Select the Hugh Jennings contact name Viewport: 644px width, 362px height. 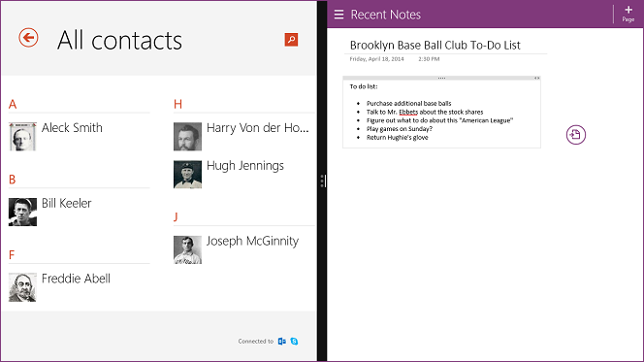[x=245, y=166]
